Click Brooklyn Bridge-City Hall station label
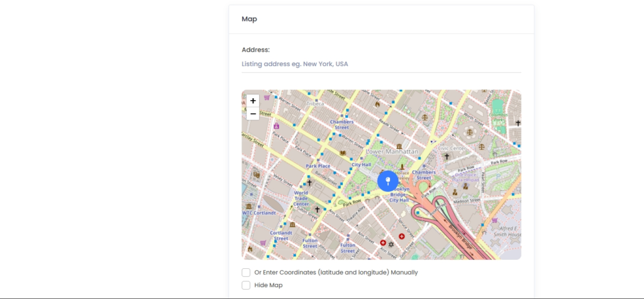Screen dimensions: 644x299 click(x=399, y=195)
